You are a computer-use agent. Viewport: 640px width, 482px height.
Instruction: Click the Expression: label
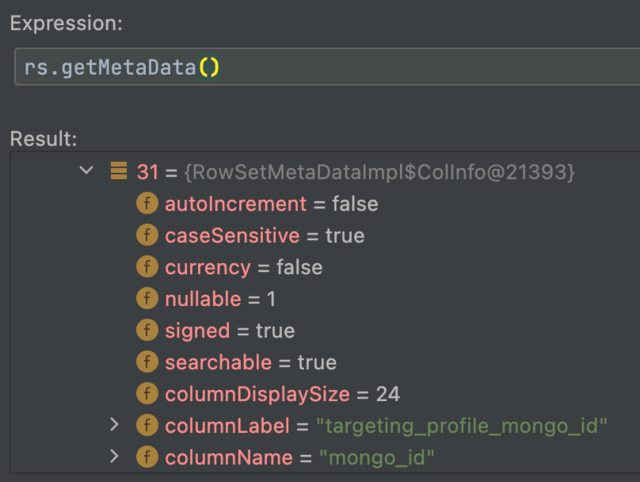coord(66,23)
